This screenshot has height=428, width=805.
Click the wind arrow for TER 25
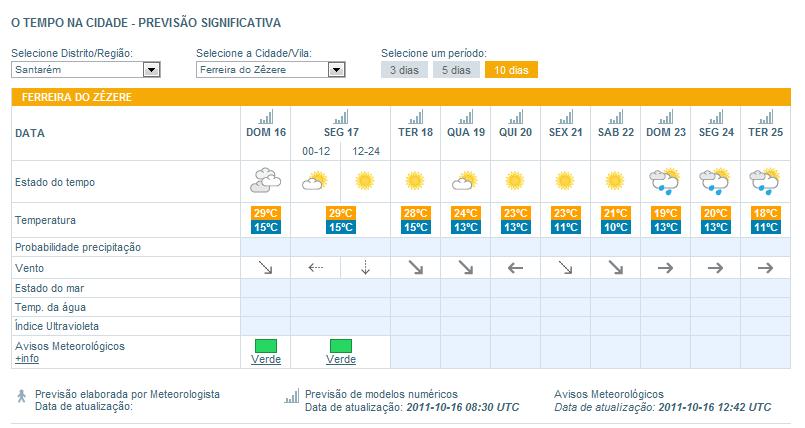[766, 268]
